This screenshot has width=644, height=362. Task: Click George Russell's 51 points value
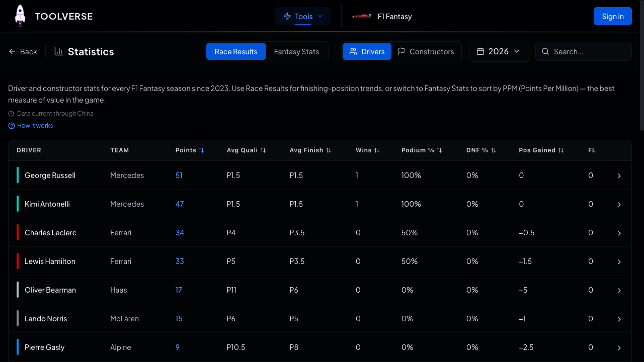click(x=179, y=175)
